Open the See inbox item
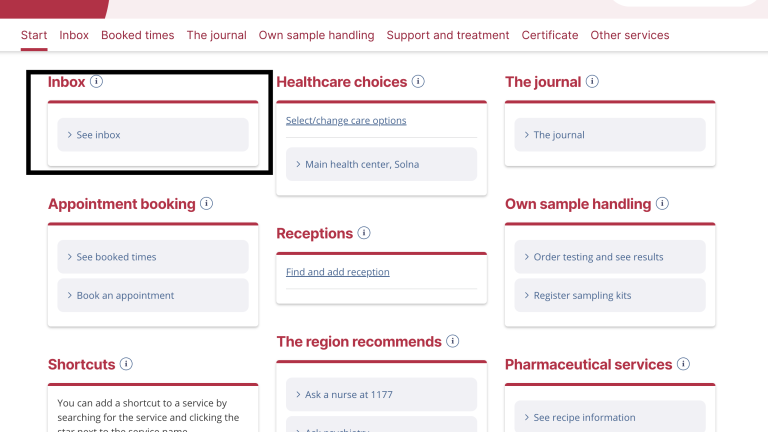Viewport: 768px width, 432px height. pyautogui.click(x=153, y=135)
